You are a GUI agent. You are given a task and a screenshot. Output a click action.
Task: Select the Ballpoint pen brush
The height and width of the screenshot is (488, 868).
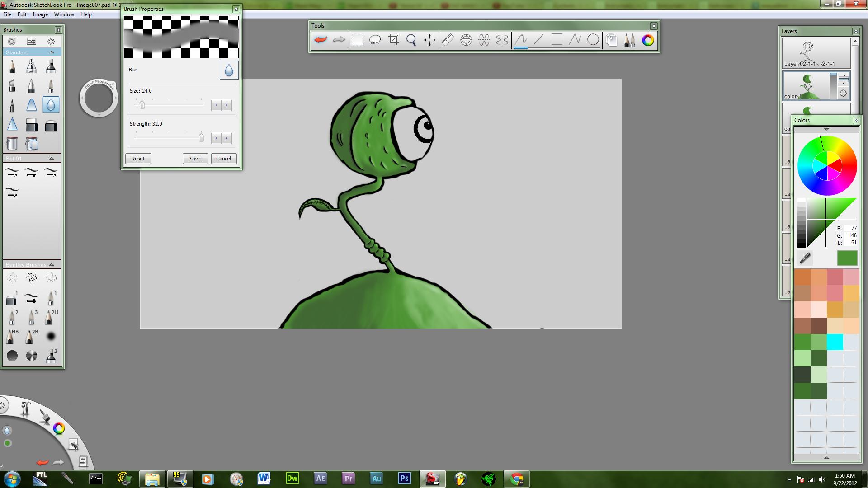(x=31, y=85)
